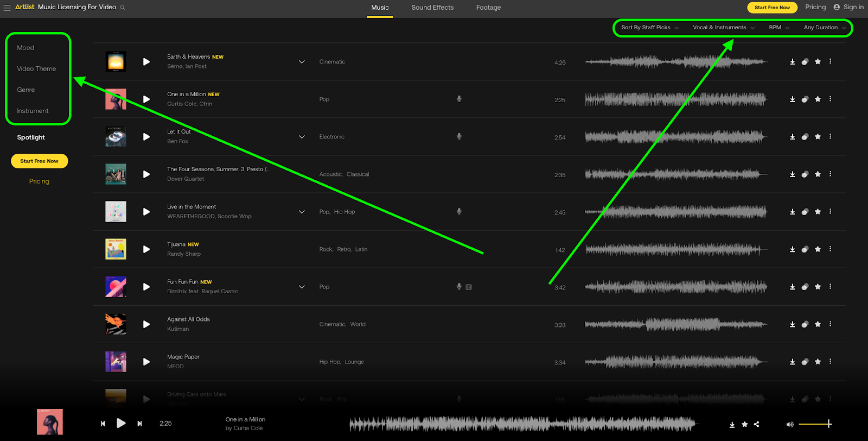The image size is (868, 441).
Task: Open lyrics icon on Fun Fun Fun
Action: [469, 287]
